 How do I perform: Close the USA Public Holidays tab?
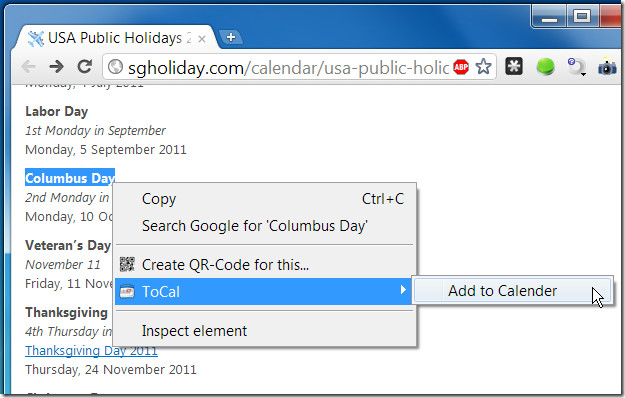pos(202,39)
